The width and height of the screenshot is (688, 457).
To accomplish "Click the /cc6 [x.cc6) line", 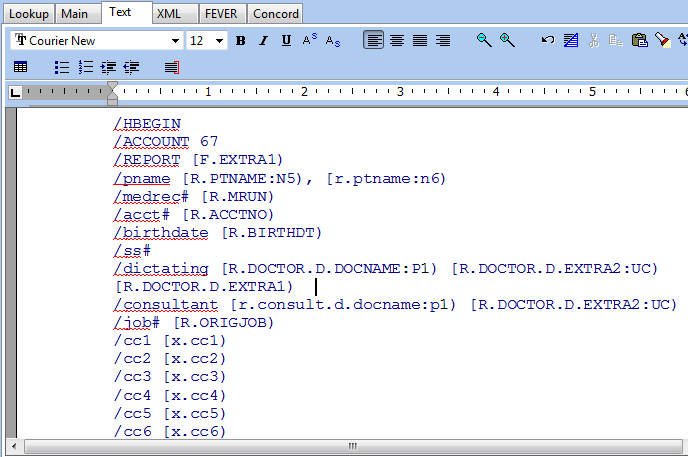I will [x=170, y=432].
